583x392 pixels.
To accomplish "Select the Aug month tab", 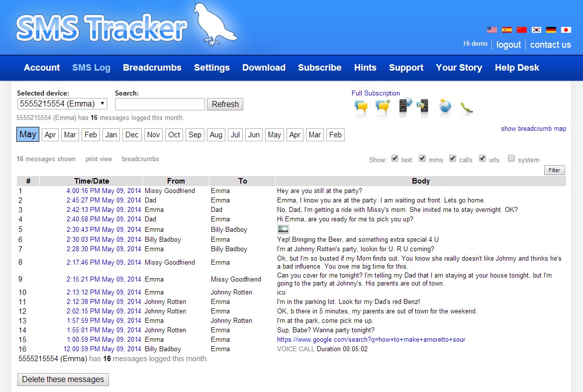I will [x=216, y=135].
